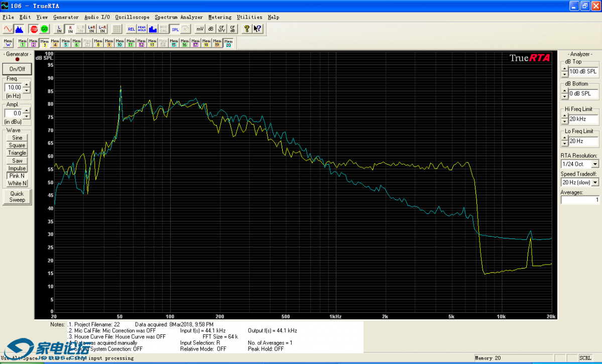Increase generator Freq. with up arrow
The image size is (602, 364).
27,84
